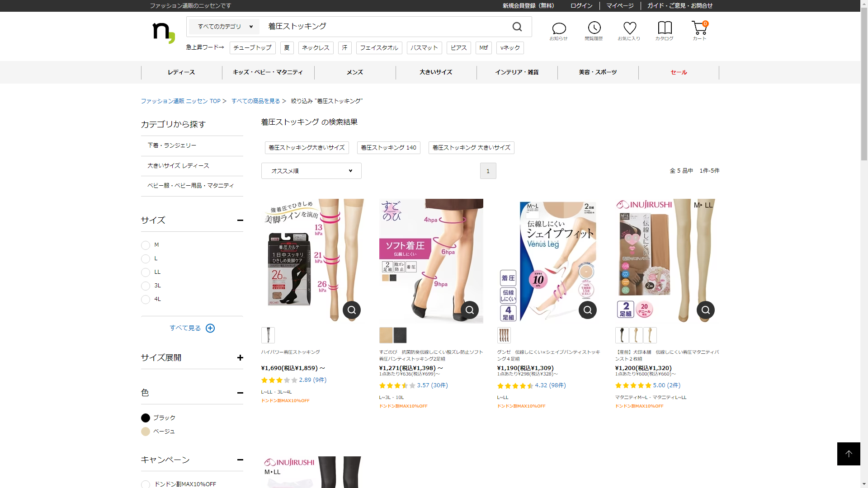Expand the サイズ展開 filter section
The height and width of the screenshot is (488, 868).
coord(240,357)
